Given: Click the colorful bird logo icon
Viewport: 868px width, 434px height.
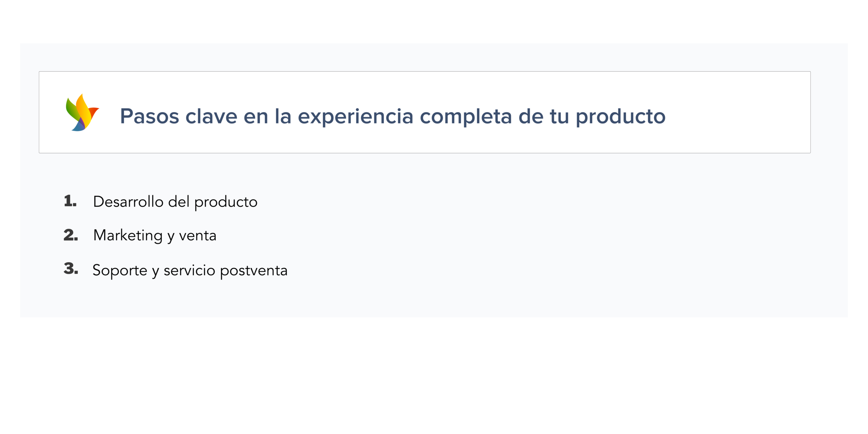Looking at the screenshot, I should pyautogui.click(x=82, y=112).
